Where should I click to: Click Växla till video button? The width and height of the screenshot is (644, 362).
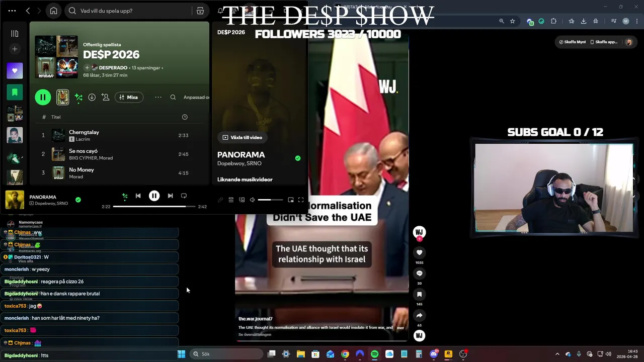242,137
